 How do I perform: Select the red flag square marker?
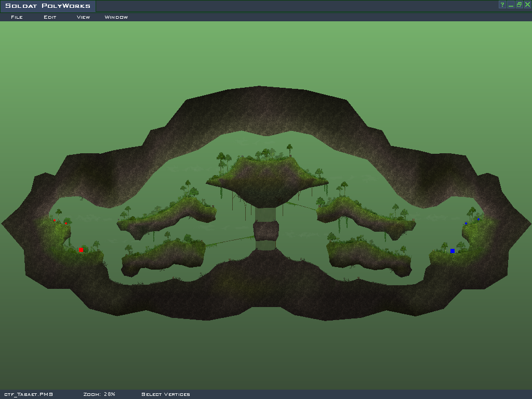(81, 250)
